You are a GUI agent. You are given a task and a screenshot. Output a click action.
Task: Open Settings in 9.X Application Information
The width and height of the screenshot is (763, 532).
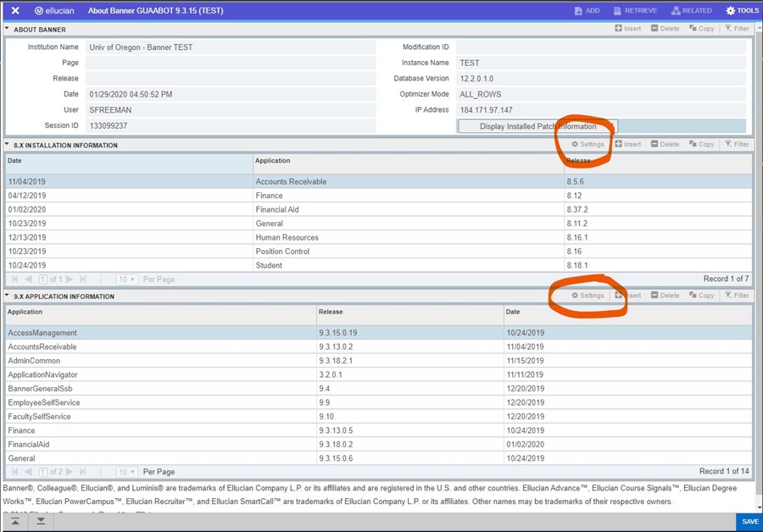click(x=588, y=296)
